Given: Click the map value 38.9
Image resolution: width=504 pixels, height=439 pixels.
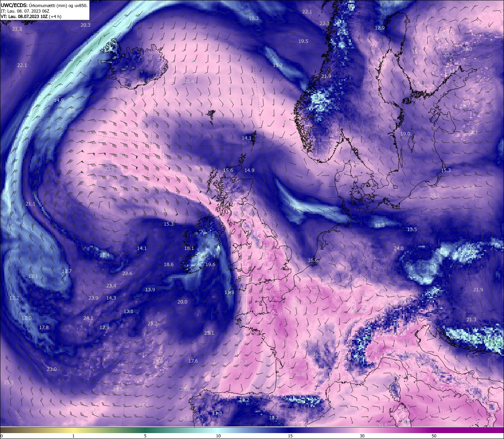Looking at the screenshot, I should point(299,374).
